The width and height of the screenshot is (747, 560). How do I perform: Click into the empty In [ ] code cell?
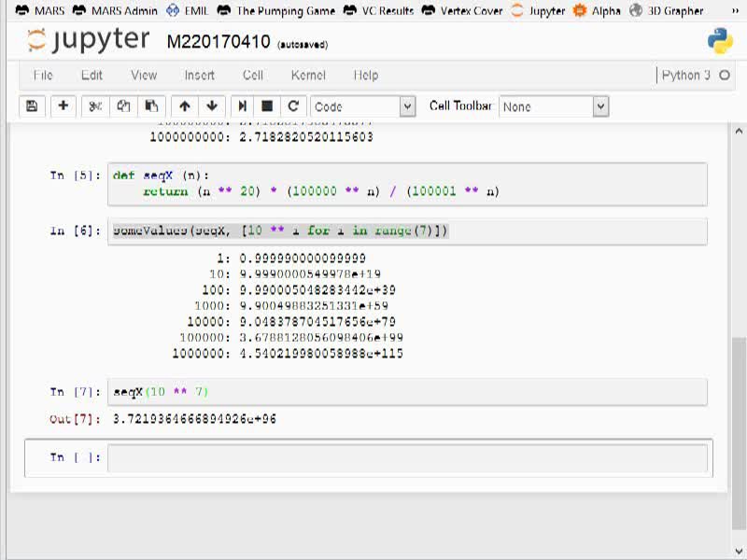407,457
